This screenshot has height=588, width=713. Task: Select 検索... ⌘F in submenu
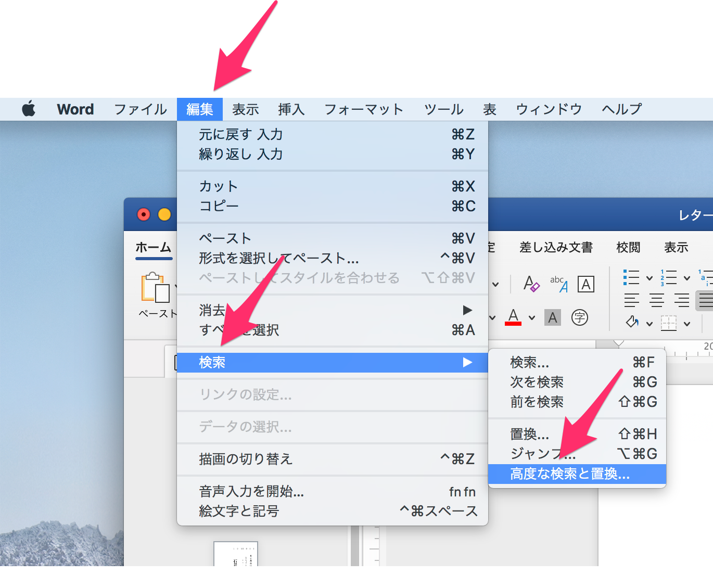click(x=577, y=362)
